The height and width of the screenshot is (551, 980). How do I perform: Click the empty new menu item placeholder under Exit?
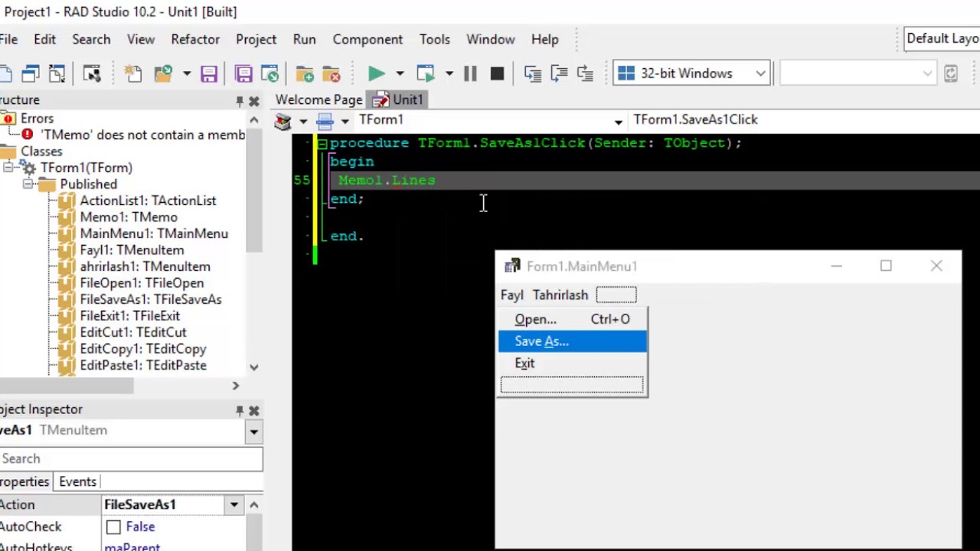[x=572, y=385]
